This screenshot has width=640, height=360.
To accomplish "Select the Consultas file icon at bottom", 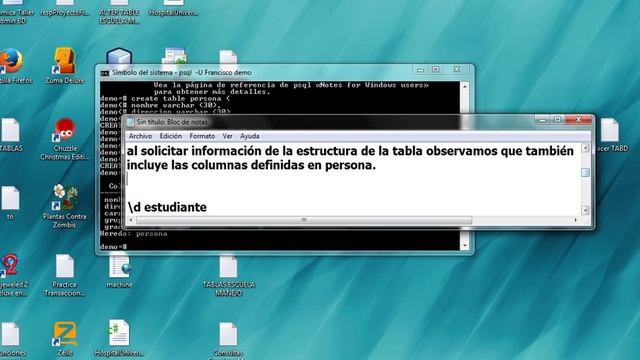I will (228, 334).
